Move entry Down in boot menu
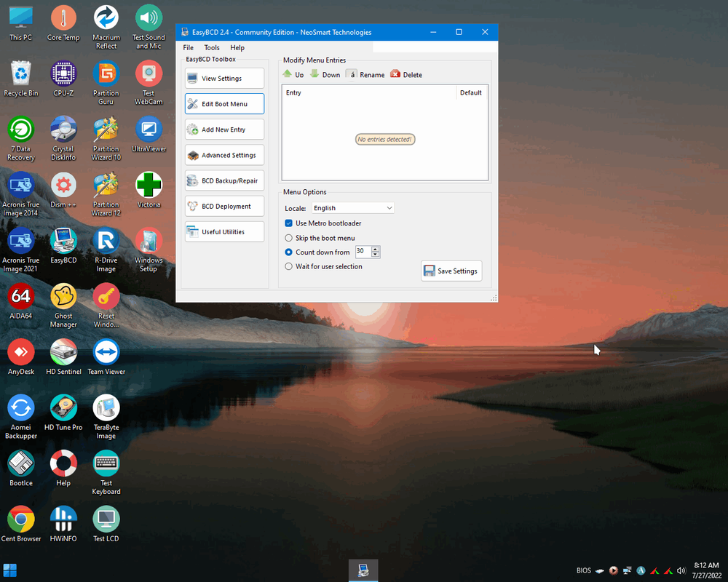Image resolution: width=728 pixels, height=582 pixels. (x=325, y=74)
